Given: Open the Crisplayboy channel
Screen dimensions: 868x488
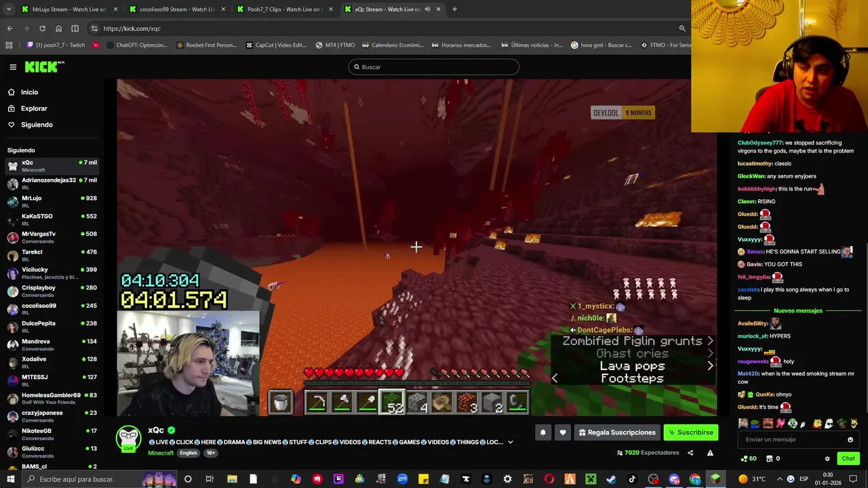Looking at the screenshot, I should [x=52, y=291].
